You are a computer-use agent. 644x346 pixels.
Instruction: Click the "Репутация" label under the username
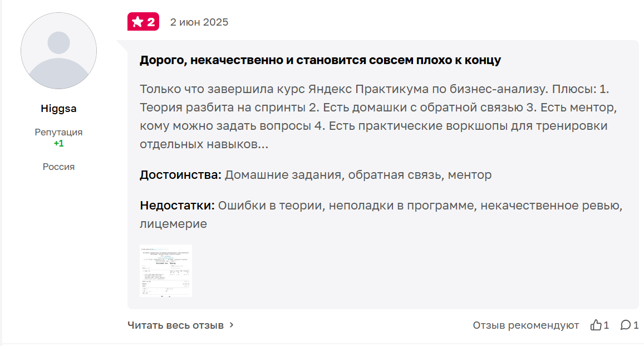click(x=58, y=132)
